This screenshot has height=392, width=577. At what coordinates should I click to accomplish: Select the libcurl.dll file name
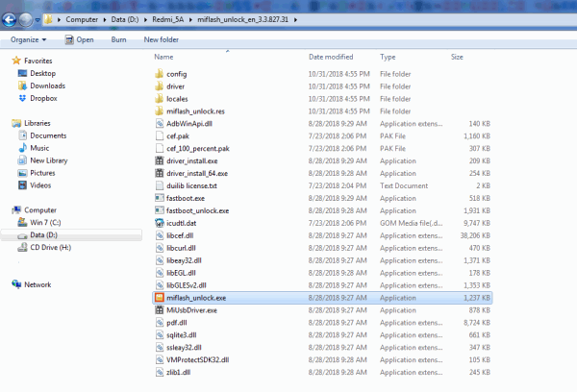point(181,248)
